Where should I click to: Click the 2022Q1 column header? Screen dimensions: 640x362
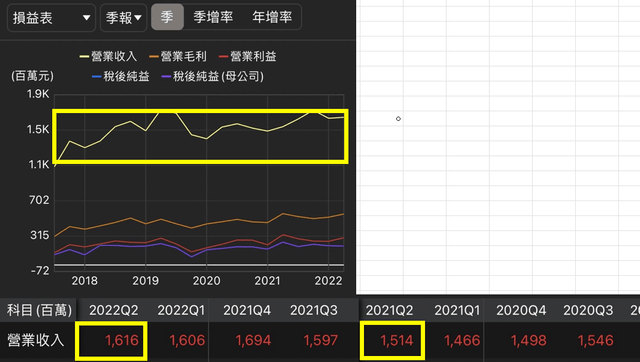tap(181, 311)
